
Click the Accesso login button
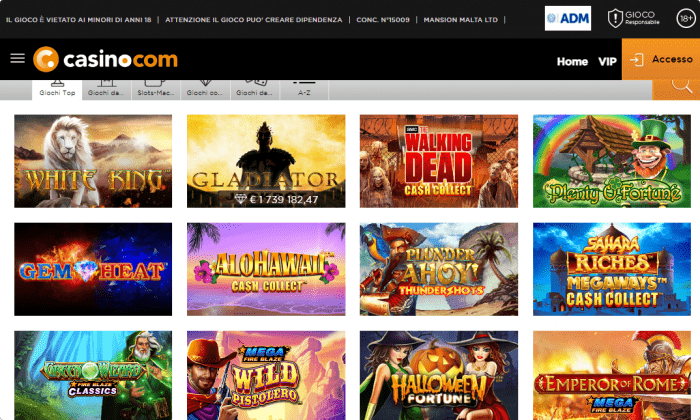[661, 59]
